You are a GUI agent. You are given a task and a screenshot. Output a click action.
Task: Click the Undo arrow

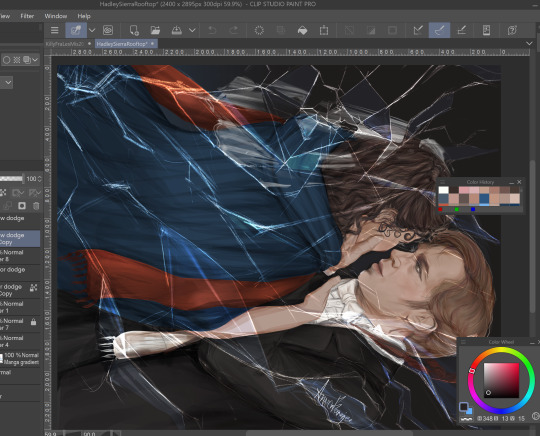[x=212, y=30]
